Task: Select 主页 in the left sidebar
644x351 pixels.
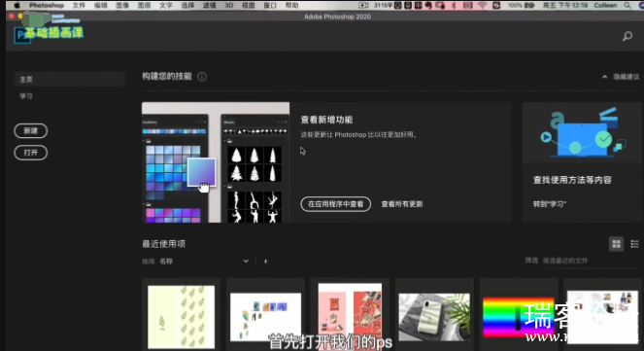Action: click(69, 79)
